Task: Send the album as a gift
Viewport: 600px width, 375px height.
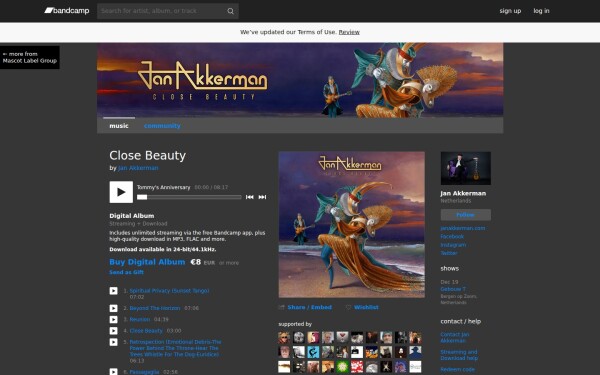Action: click(126, 272)
